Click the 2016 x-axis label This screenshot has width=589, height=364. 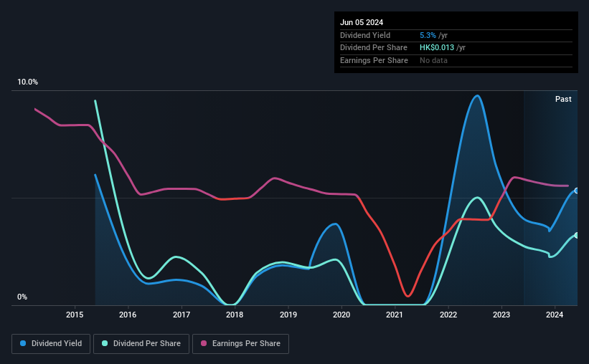tap(128, 315)
